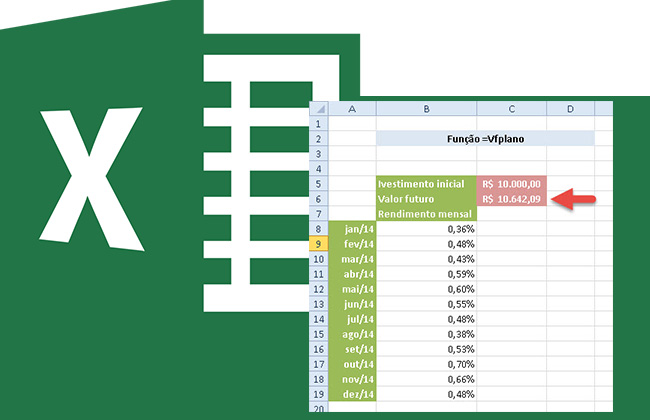Click the 'Rendimento mensal' label cell

click(427, 214)
